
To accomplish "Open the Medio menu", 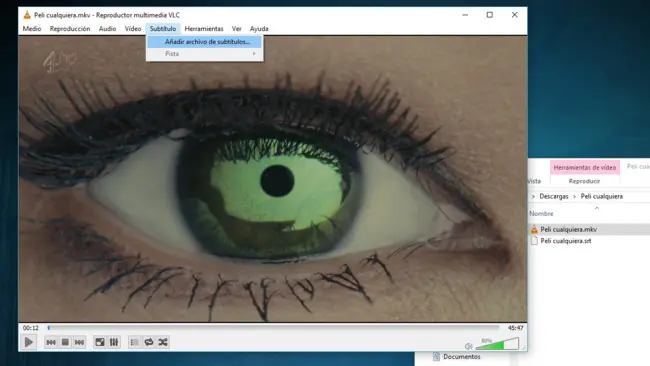I will pos(32,29).
